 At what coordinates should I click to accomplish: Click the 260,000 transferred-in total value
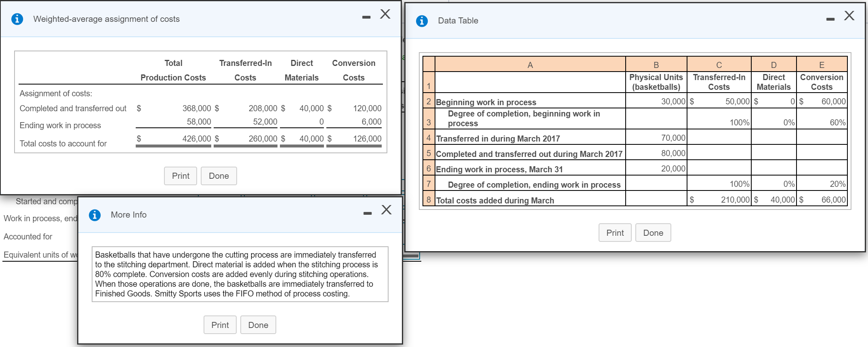[263, 139]
